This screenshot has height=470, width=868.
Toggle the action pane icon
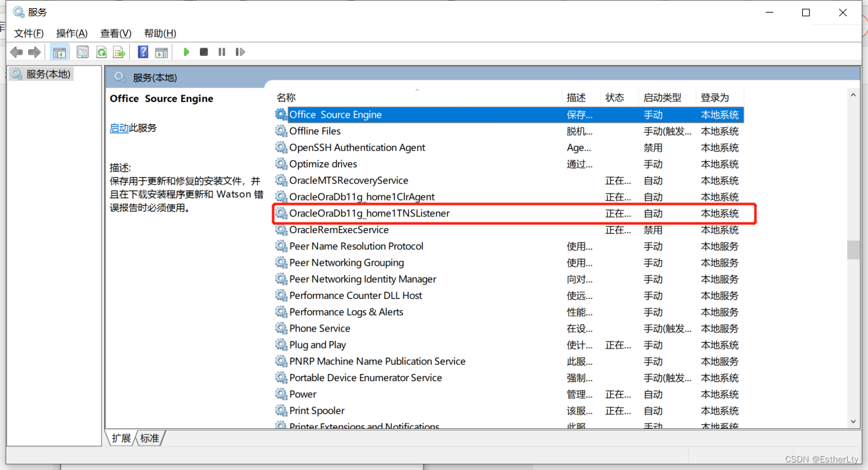pos(162,52)
